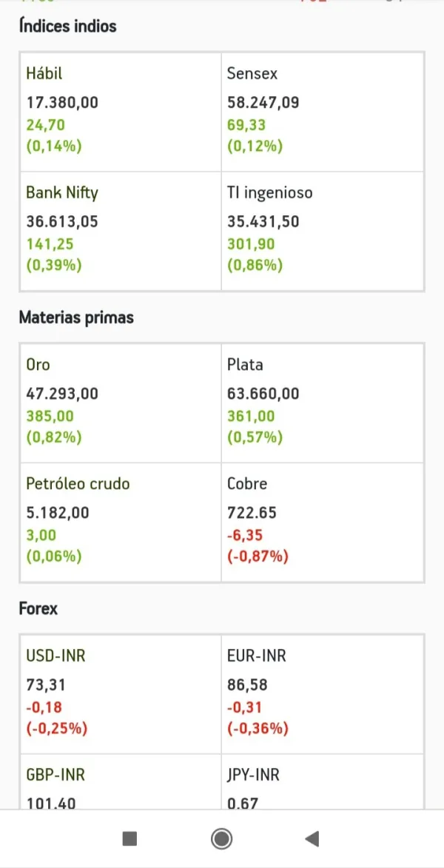The height and width of the screenshot is (868, 444).
Task: View Petróleo crudo details
Action: tap(121, 522)
